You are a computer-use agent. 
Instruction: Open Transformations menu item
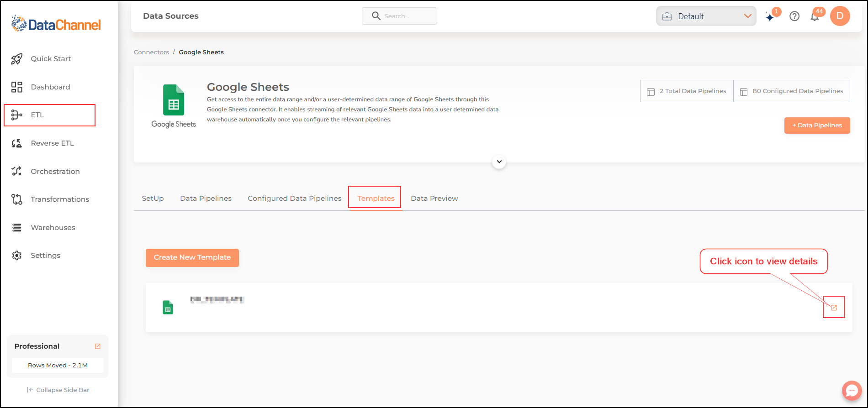60,199
